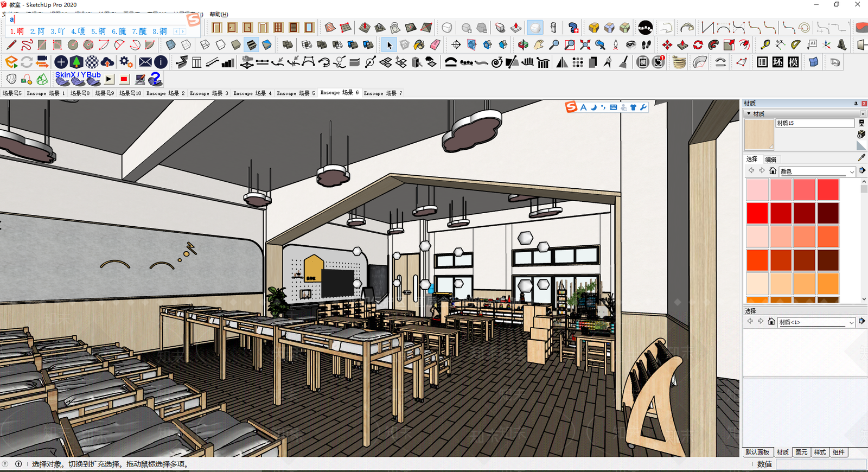This screenshot has width=868, height=472.
Task: Select the material eyedropper sample tool
Action: pyautogui.click(x=861, y=158)
